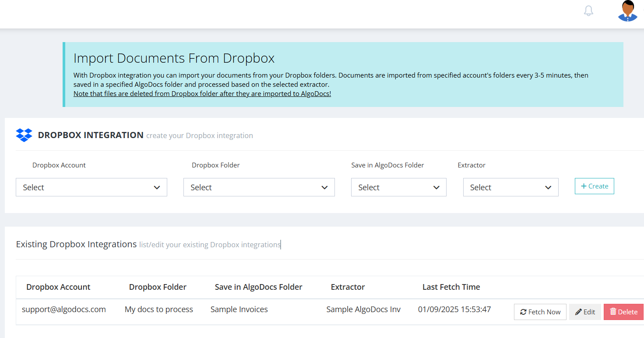
Task: Open the Extractor selection dropdown
Action: pos(510,187)
